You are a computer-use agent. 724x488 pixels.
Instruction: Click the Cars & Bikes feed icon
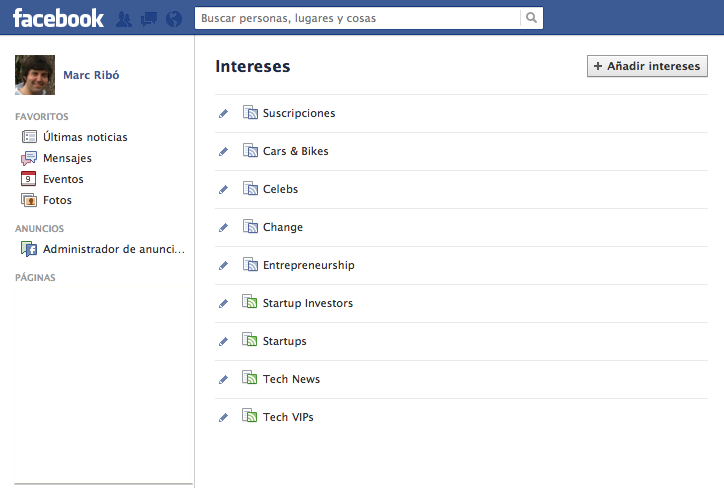click(250, 150)
